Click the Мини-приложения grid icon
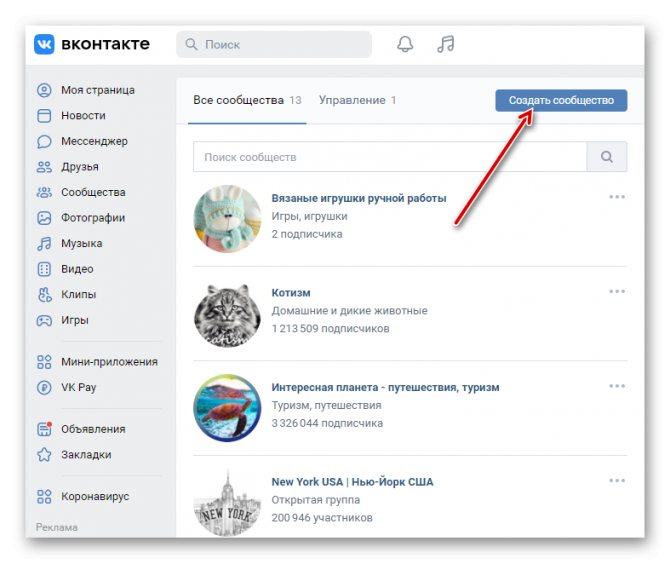 click(44, 362)
